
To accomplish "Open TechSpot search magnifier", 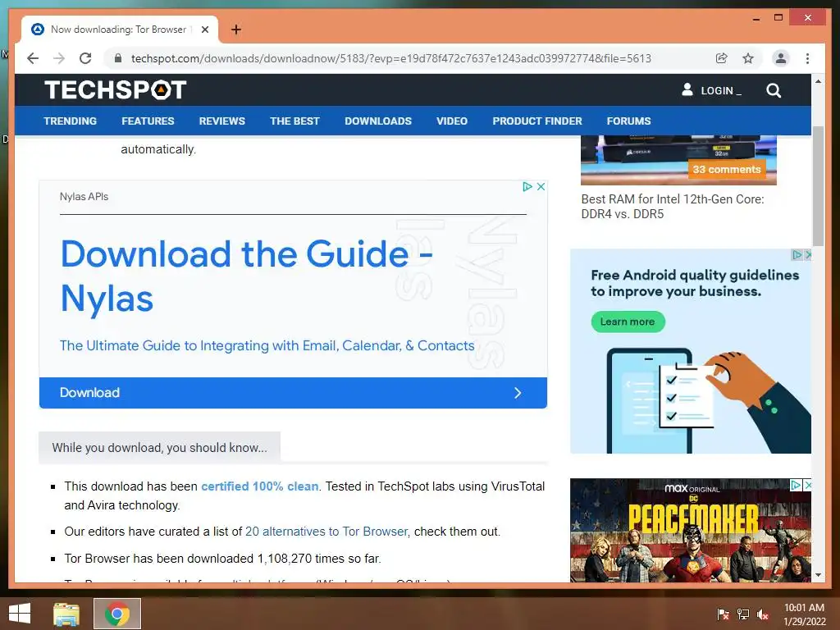I will [x=773, y=90].
